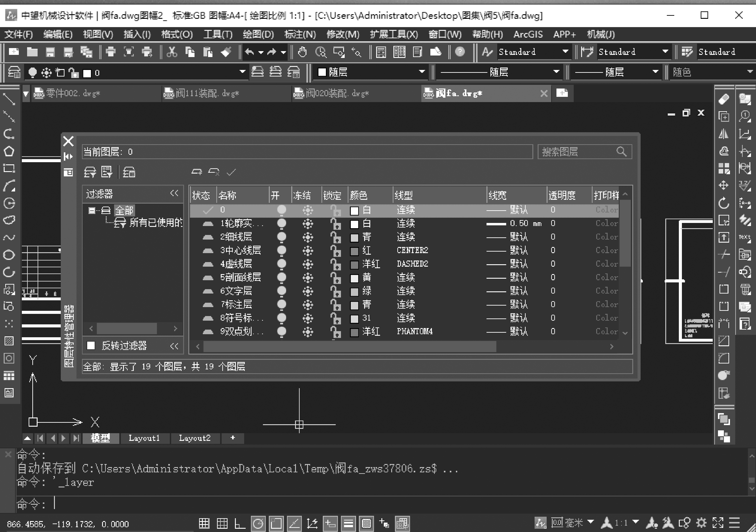This screenshot has height=532, width=756.
Task: Click color swatch of 5剖面线层
Action: pyautogui.click(x=354, y=278)
